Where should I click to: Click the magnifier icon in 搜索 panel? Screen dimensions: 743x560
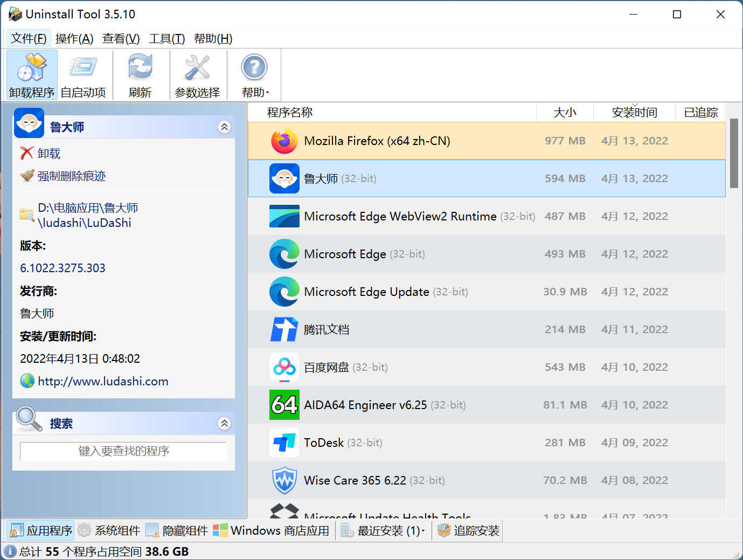point(29,419)
